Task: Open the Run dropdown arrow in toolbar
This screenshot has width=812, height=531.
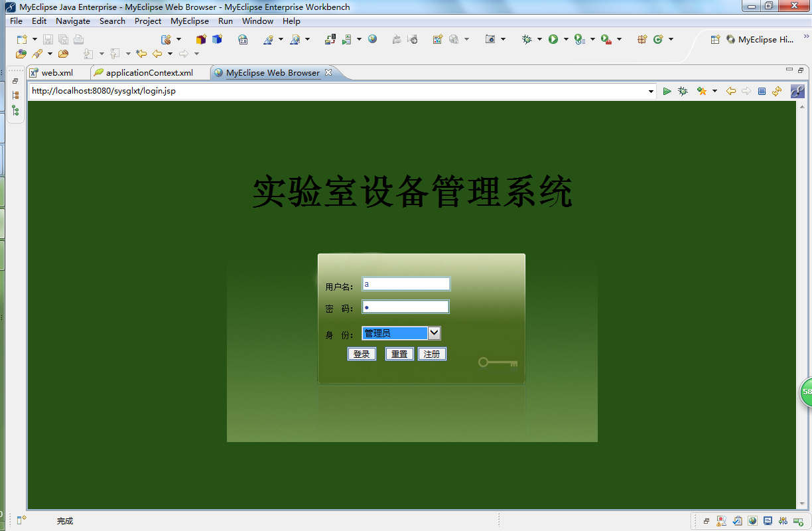Action: (566, 40)
